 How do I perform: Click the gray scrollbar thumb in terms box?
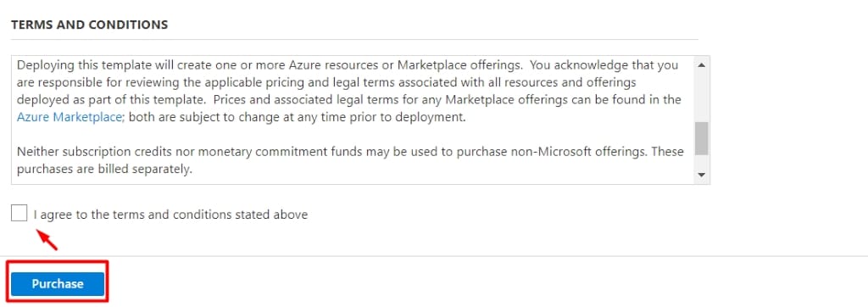point(701,138)
